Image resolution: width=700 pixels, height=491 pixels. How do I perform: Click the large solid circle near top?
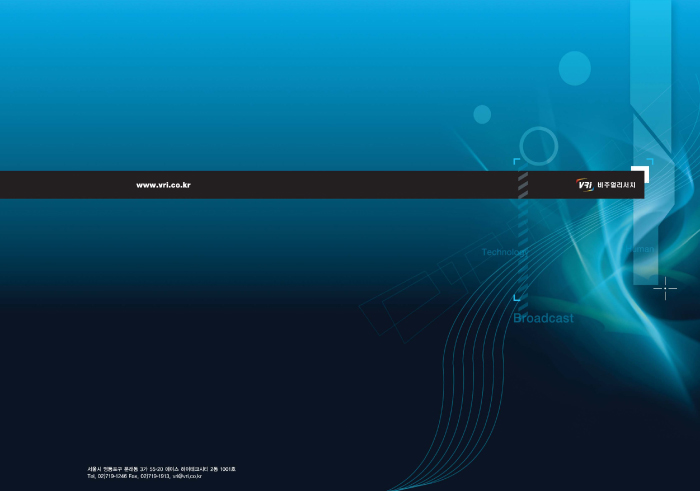(574, 68)
